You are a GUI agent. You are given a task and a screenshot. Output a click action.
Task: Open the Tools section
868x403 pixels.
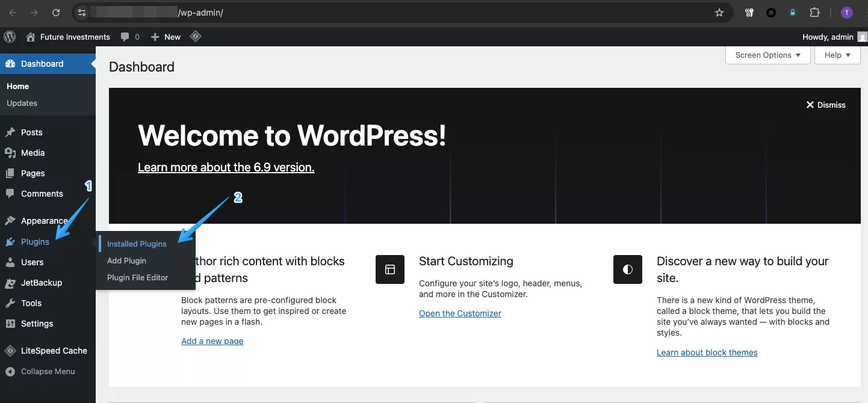coord(31,303)
